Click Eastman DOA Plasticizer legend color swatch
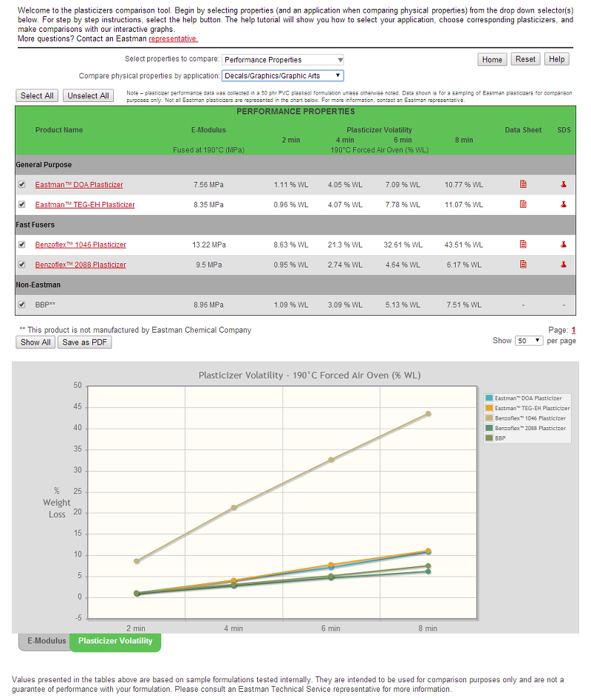This screenshot has height=700, width=591. click(x=489, y=398)
